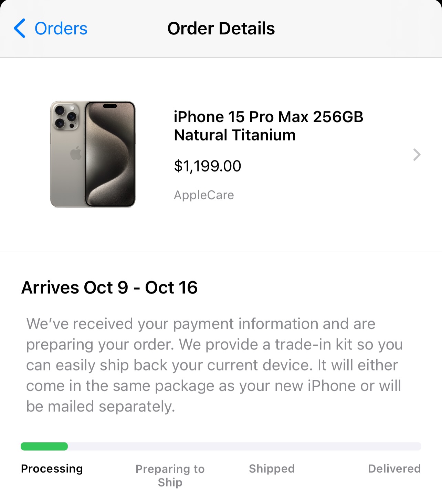Tap the blue back chevron icon
442x504 pixels.
tap(20, 28)
